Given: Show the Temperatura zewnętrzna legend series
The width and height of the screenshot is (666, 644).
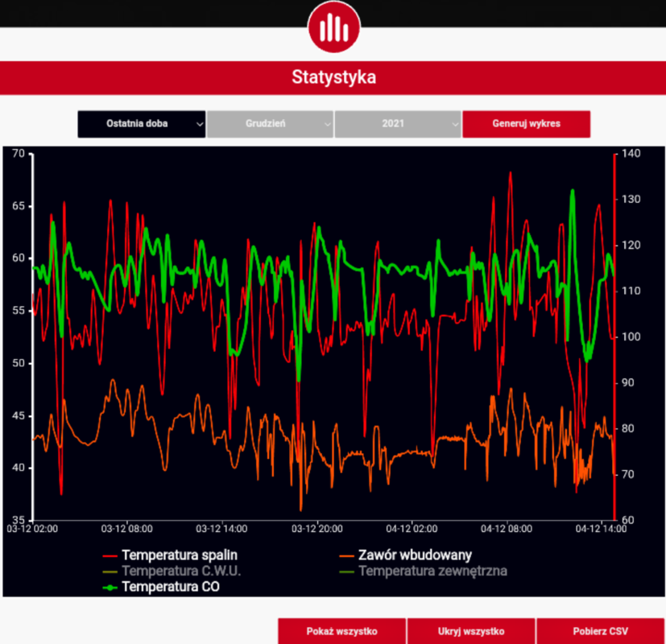Looking at the screenshot, I should (x=432, y=572).
